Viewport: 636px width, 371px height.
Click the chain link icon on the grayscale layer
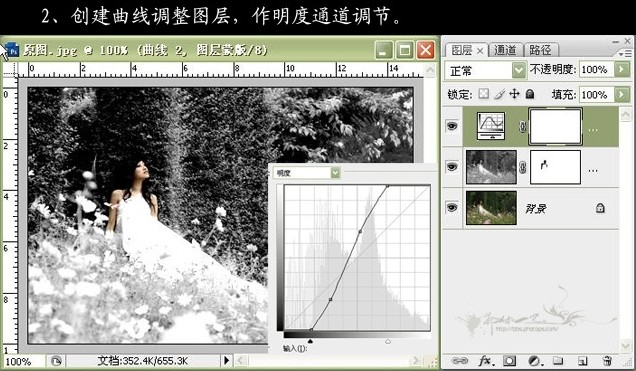(522, 167)
